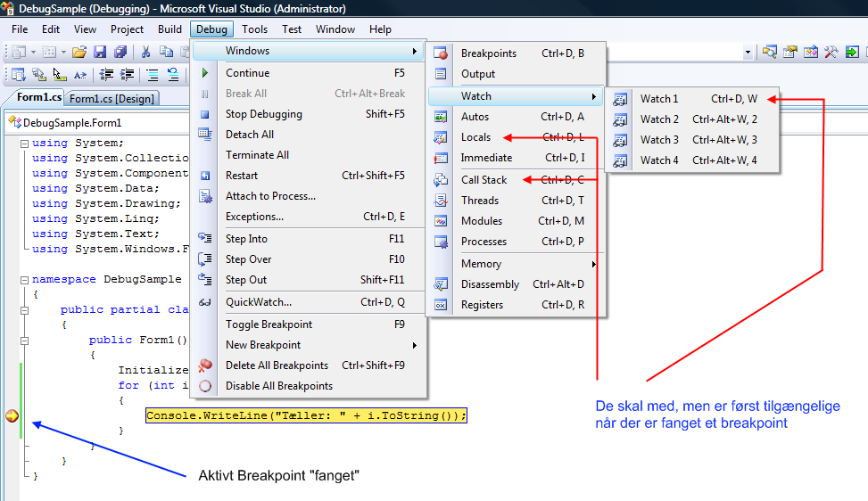Open the toolbar combo box dropdown arrow
This screenshot has height=501, width=868.
(x=748, y=53)
